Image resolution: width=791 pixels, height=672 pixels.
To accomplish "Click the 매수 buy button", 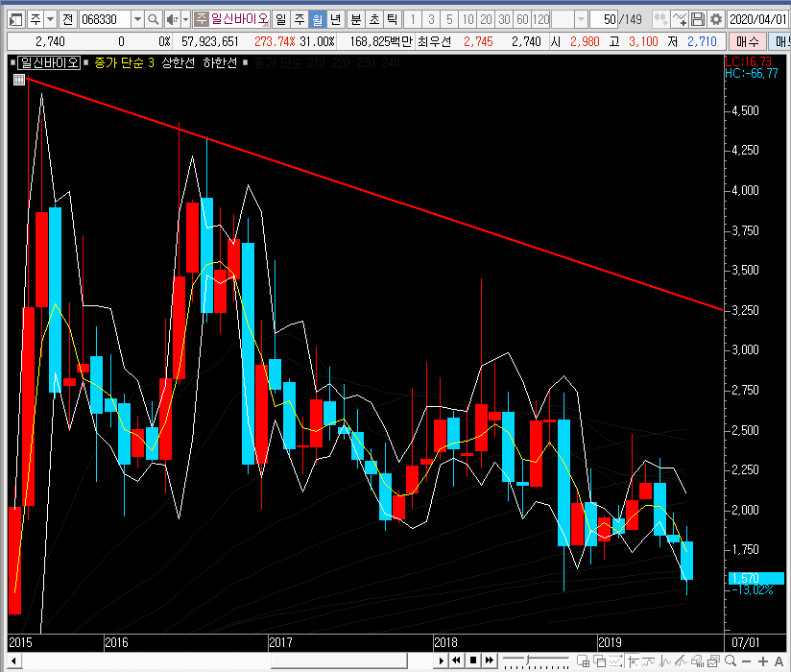I will coord(748,41).
